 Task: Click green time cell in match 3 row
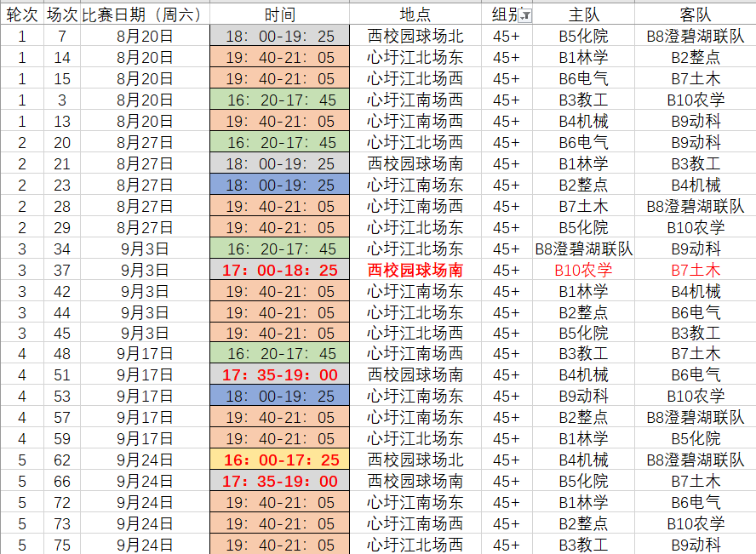[x=279, y=100]
